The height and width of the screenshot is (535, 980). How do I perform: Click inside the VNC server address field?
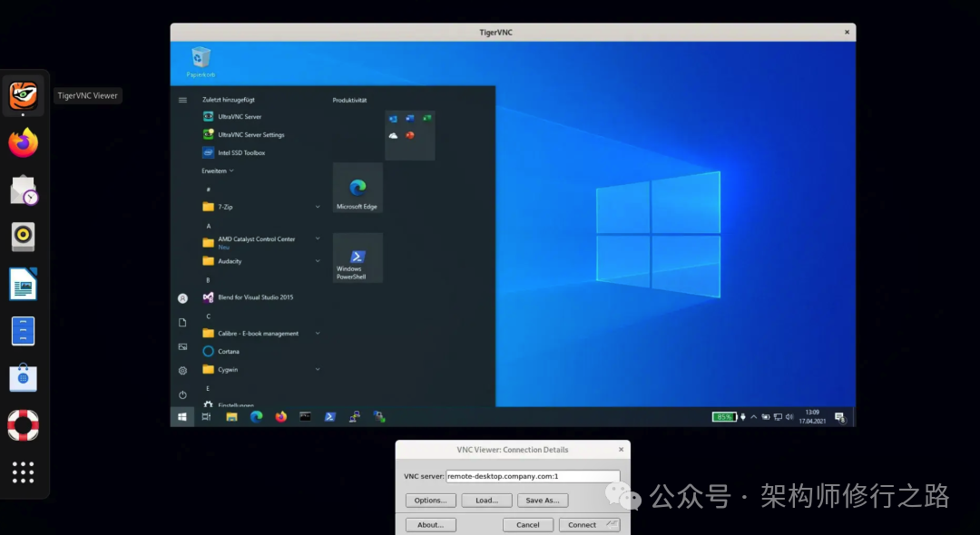pyautogui.click(x=533, y=475)
